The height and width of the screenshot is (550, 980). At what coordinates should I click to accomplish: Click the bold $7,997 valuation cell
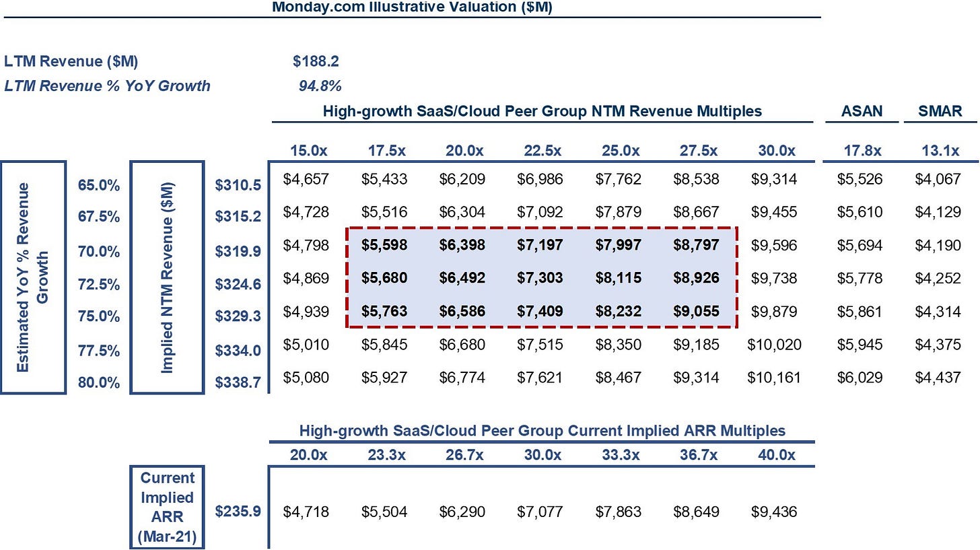tap(618, 245)
